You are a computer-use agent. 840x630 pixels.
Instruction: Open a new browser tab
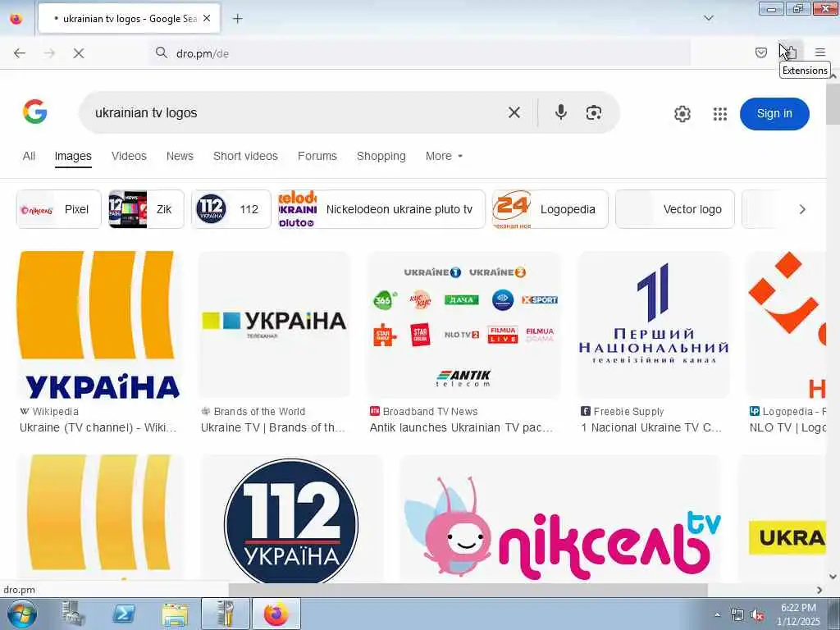coord(237,19)
